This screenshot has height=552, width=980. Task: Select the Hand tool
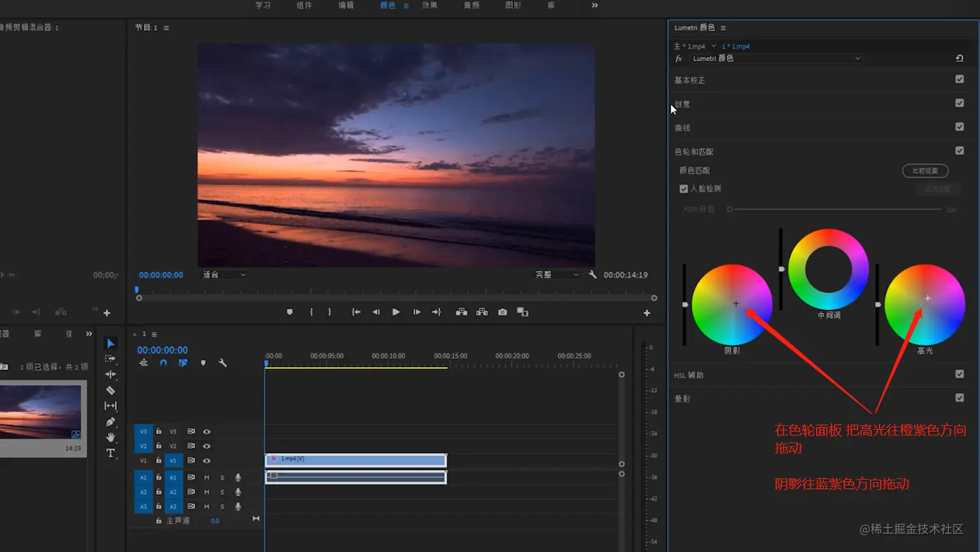tap(111, 437)
